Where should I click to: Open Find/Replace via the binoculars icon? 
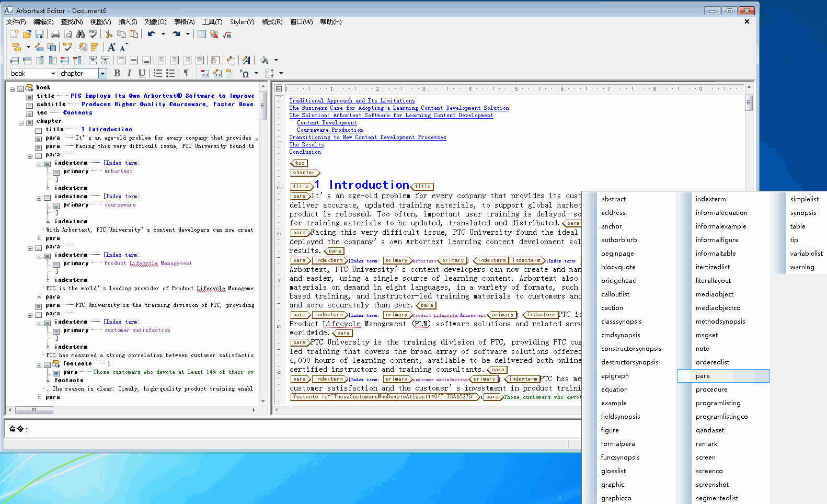pos(81,34)
